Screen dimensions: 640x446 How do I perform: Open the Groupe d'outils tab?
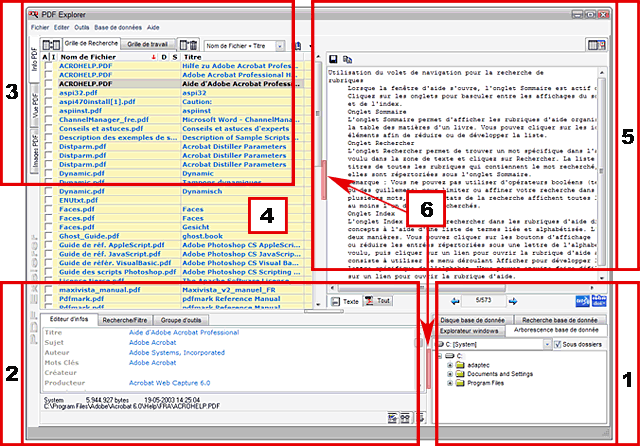(181, 320)
